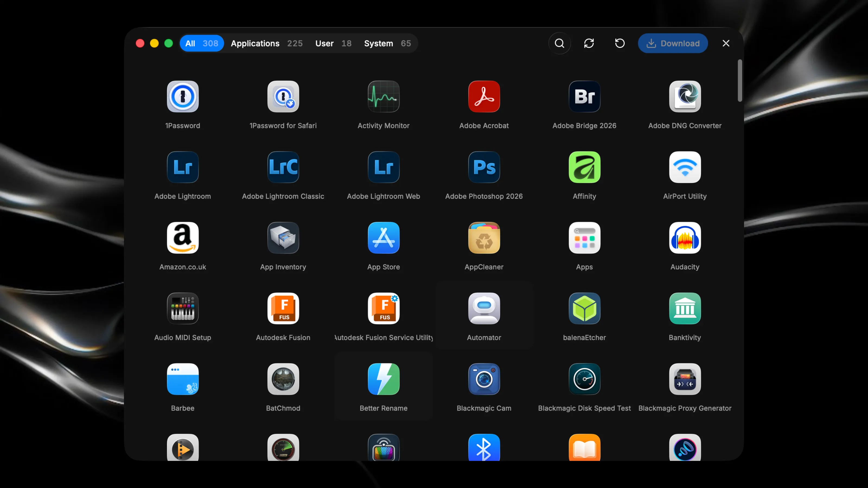Launch Activity Monitor icon
Screen dimensions: 868x488
(x=384, y=96)
